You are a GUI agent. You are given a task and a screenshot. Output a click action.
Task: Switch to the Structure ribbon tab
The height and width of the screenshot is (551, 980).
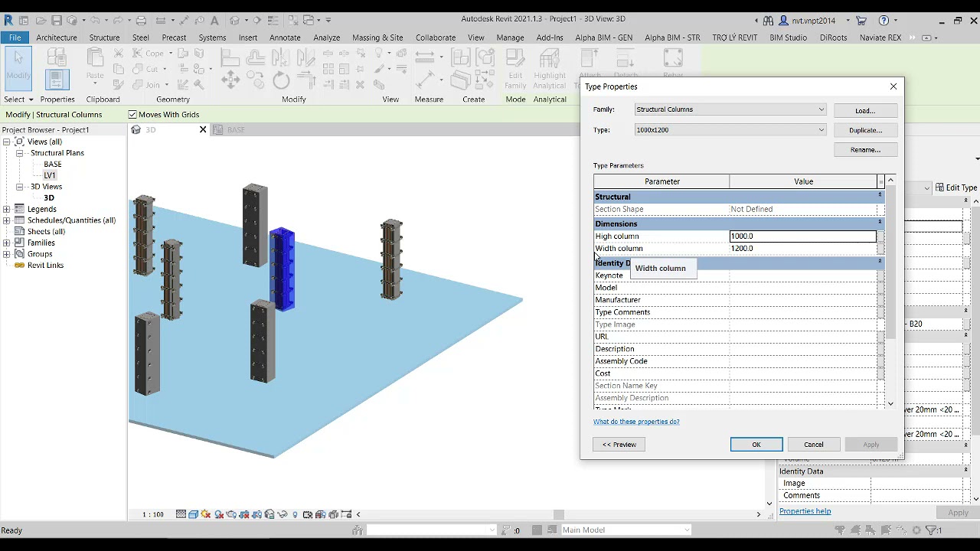(104, 37)
